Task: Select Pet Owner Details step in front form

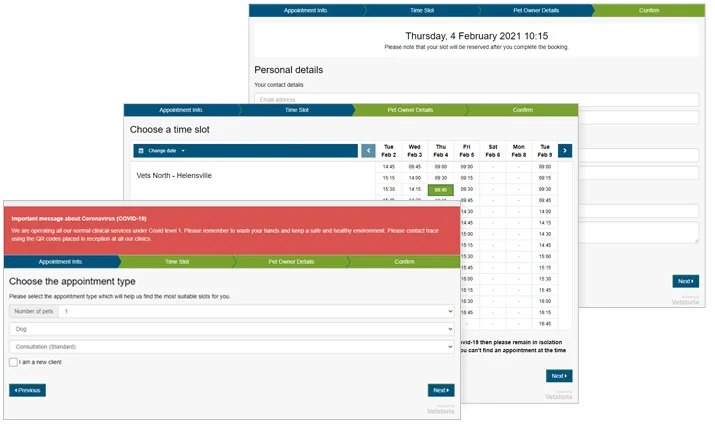Action: [x=290, y=261]
